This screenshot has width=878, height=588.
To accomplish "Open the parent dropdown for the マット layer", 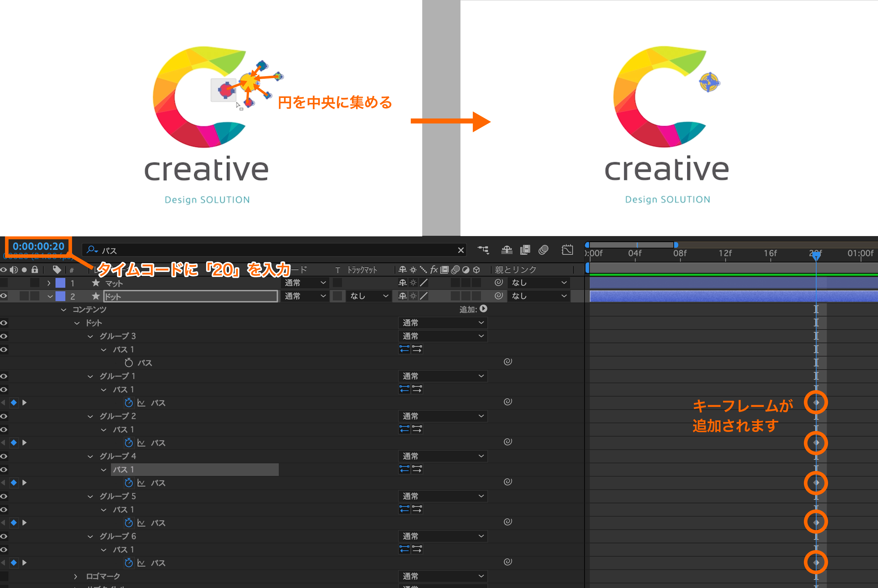I will (x=539, y=282).
